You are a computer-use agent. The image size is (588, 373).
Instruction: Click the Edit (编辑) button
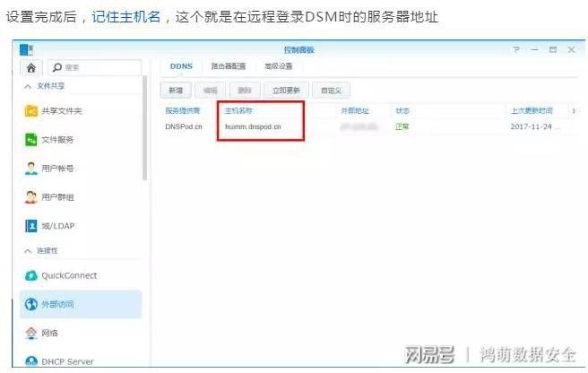[x=211, y=90]
